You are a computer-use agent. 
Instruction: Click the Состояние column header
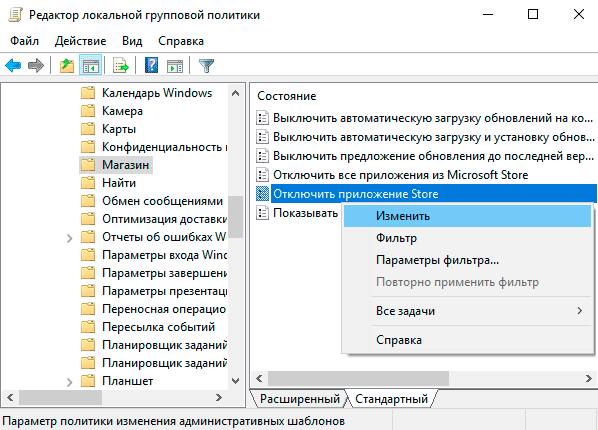[286, 96]
